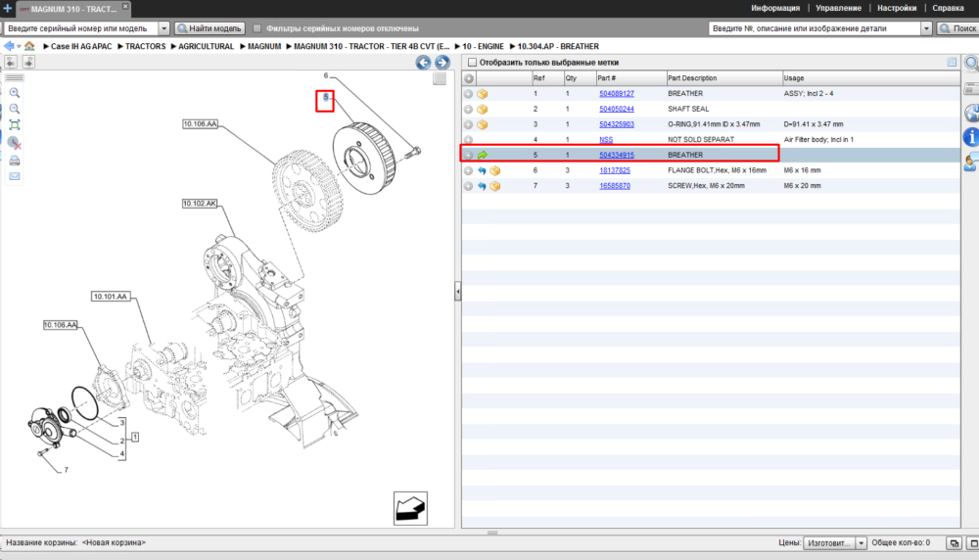Click 10.102.AK callout label in diagram
This screenshot has height=560, width=979.
click(200, 204)
